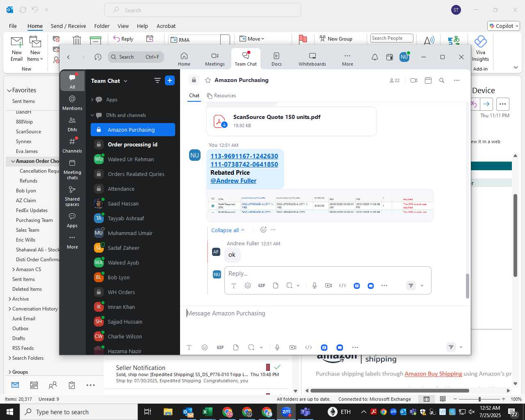The width and height of the screenshot is (525, 420).
Task: Click Collapse all replies
Action: coord(228,230)
